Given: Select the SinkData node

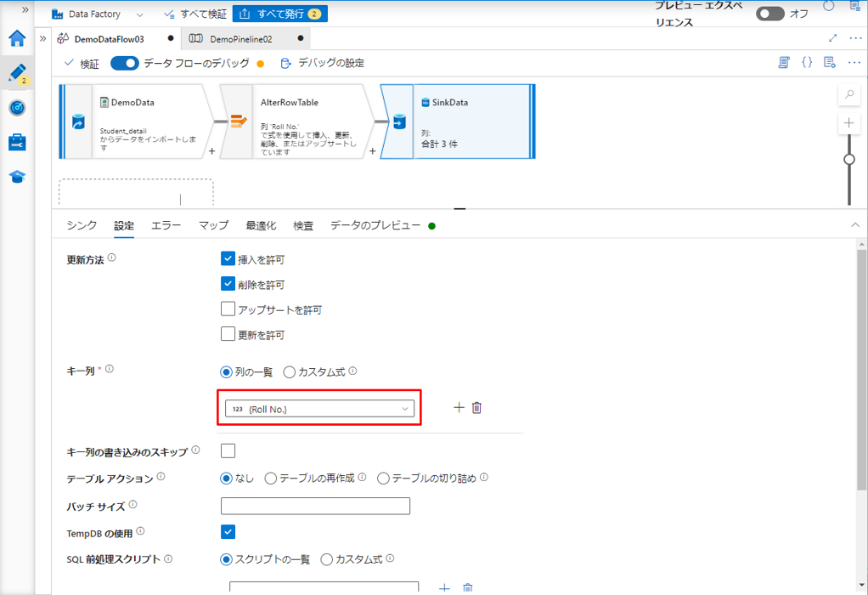Looking at the screenshot, I should pyautogui.click(x=458, y=122).
